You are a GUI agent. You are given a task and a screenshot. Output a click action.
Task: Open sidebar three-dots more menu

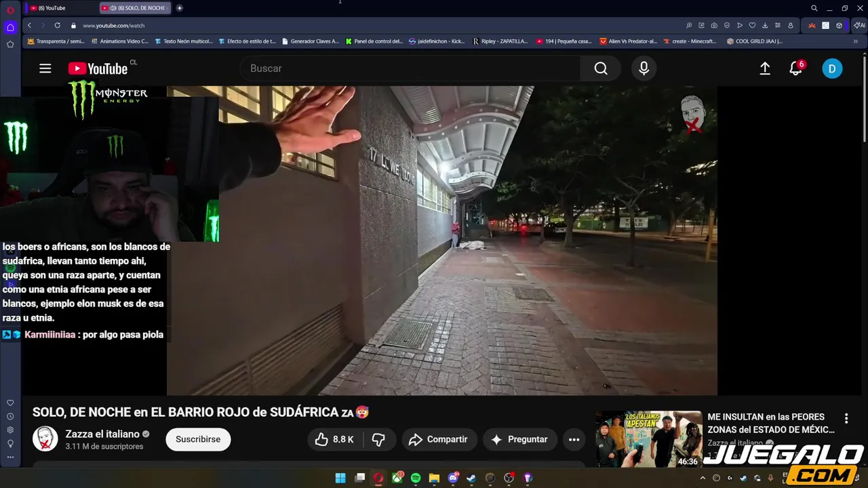(x=10, y=457)
